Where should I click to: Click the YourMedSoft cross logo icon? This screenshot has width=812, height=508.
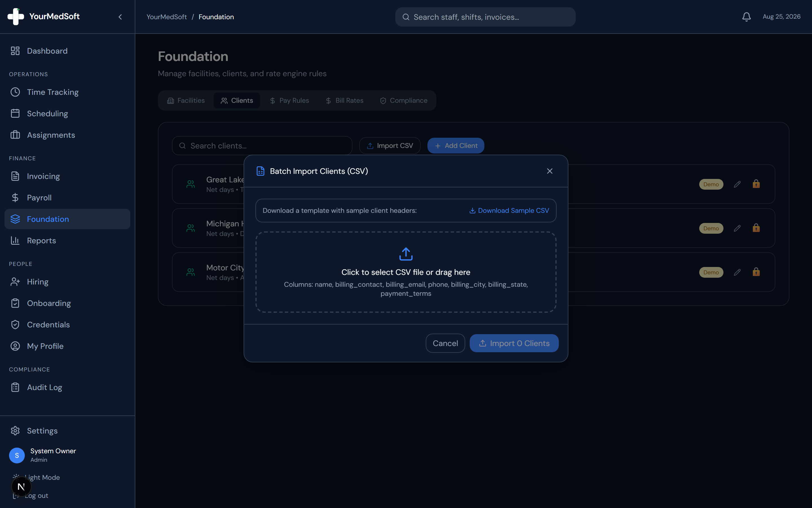[16, 16]
